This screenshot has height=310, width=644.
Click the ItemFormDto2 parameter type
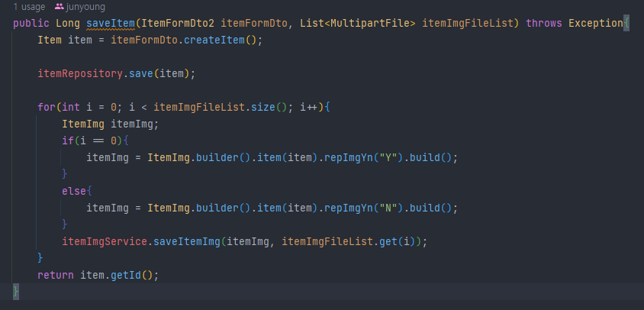[x=178, y=24]
